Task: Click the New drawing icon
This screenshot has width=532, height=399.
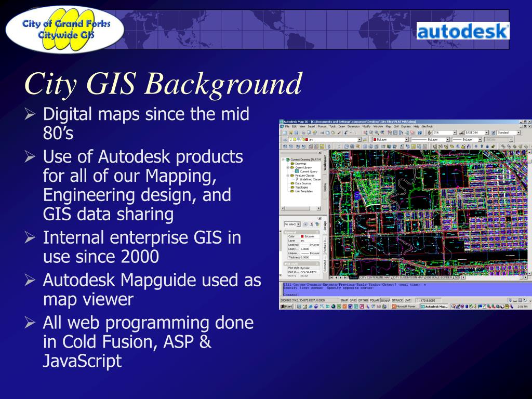Action: [x=285, y=132]
